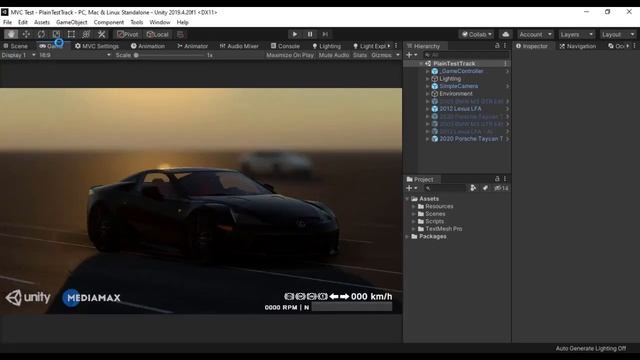This screenshot has height=360, width=640.
Task: Click the Hierarchy add (+) button
Action: [411, 55]
